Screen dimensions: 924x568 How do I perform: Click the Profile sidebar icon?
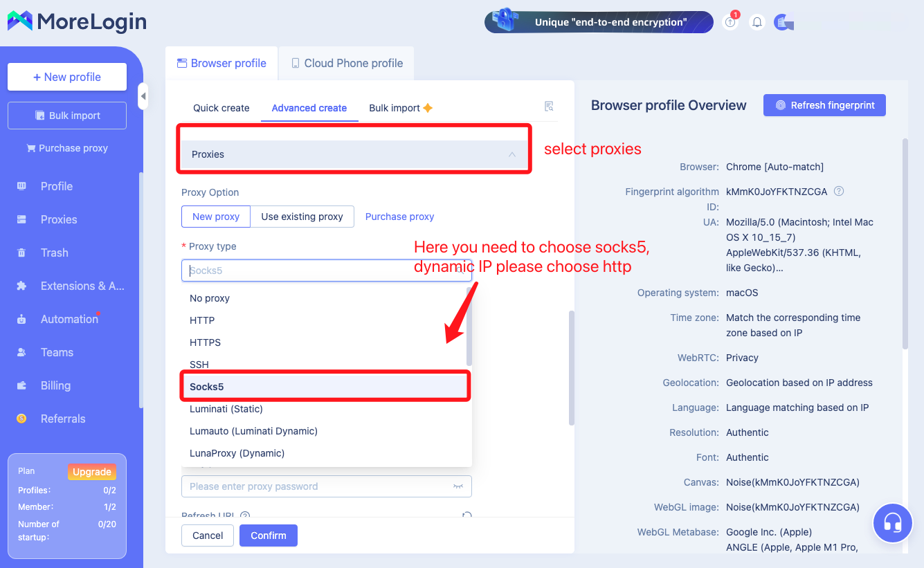(x=21, y=186)
